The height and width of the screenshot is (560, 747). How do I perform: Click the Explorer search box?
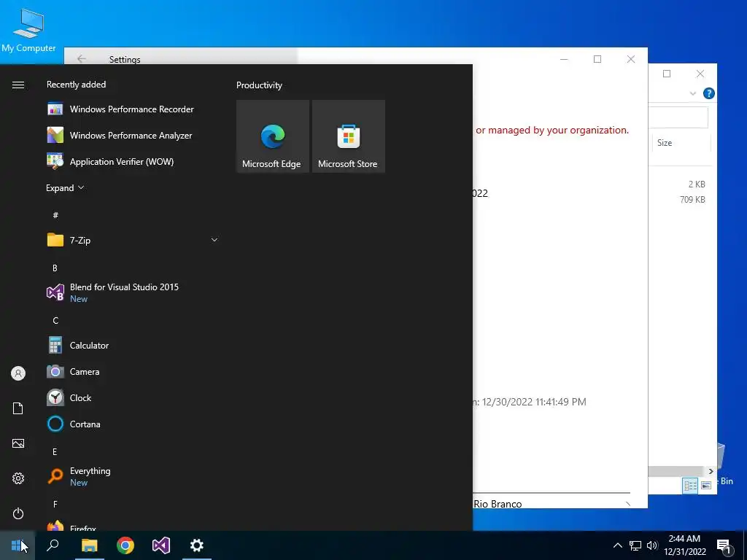tap(678, 117)
